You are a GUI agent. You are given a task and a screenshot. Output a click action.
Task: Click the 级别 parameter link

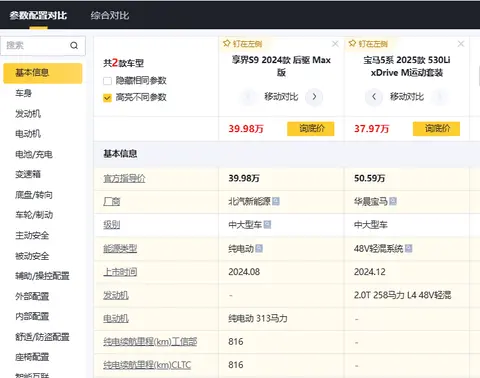(112, 225)
